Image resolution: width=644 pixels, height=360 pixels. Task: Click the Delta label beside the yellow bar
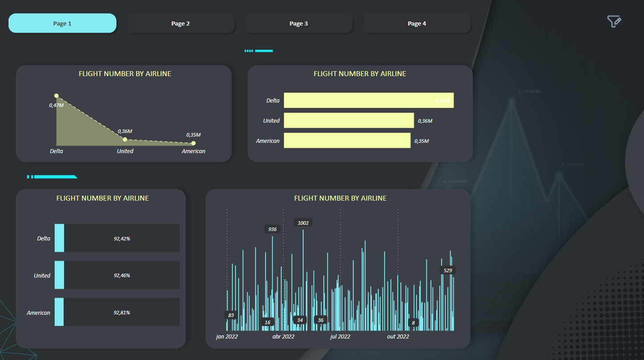[273, 101]
